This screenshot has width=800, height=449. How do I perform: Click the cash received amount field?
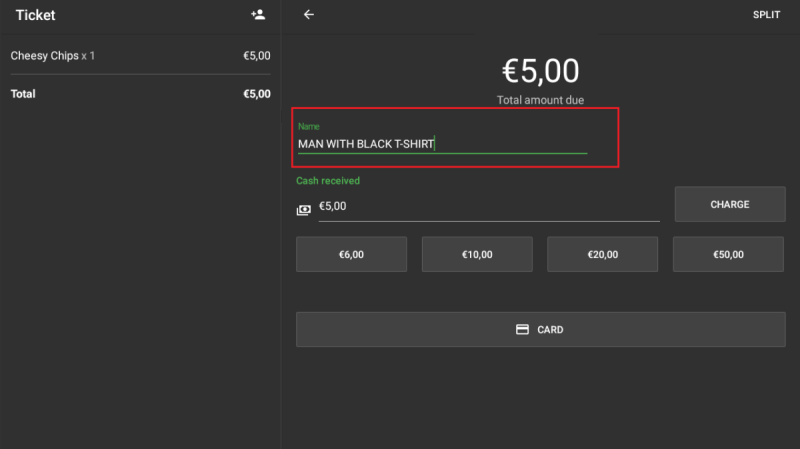488,206
